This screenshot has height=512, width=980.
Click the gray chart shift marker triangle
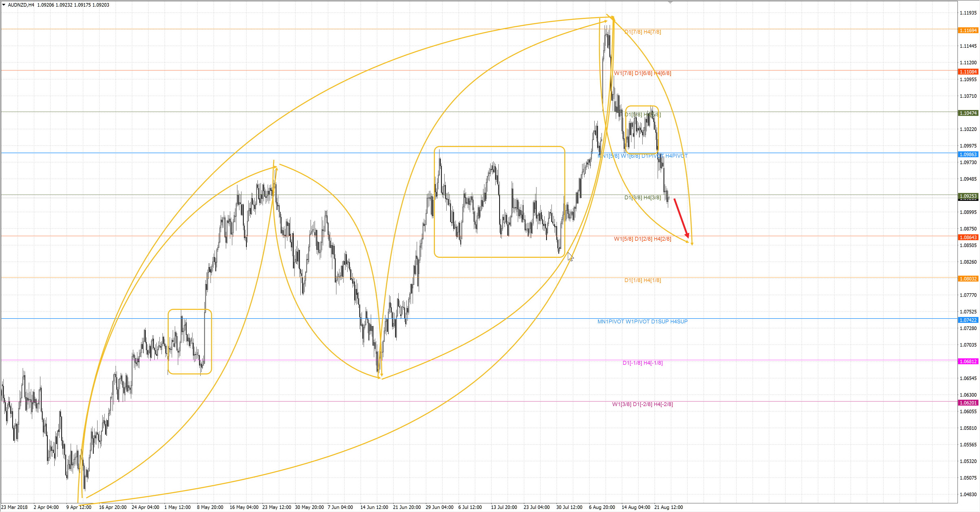670,2
